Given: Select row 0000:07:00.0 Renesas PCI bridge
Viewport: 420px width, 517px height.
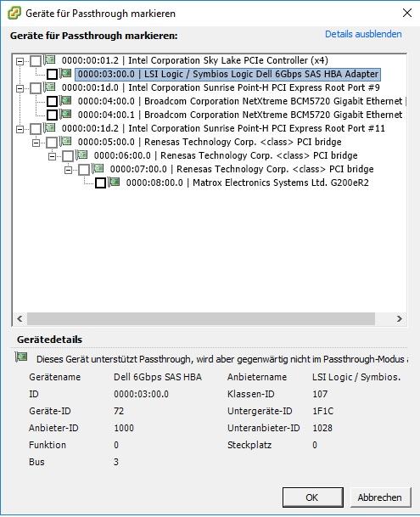Looking at the screenshot, I should point(242,169).
